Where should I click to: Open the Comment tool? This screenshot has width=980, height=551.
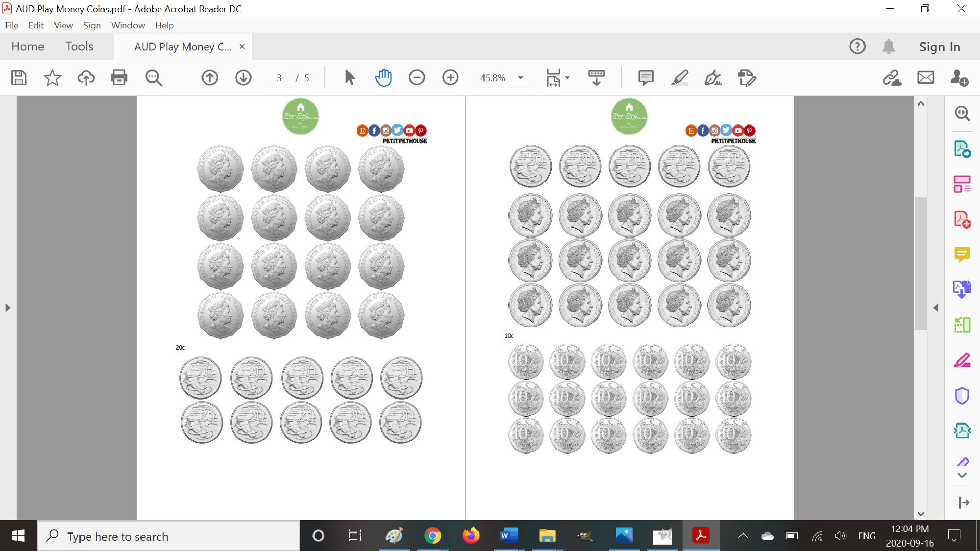coord(645,77)
